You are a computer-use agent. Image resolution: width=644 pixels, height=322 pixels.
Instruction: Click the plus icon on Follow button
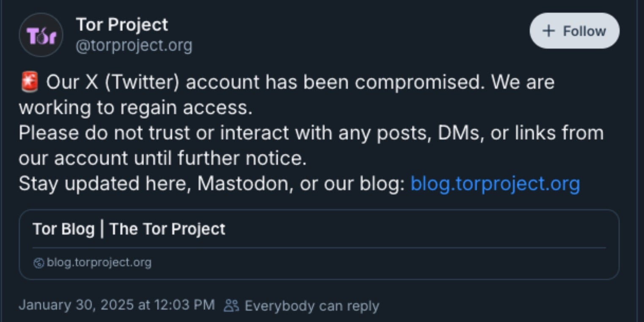click(x=548, y=31)
